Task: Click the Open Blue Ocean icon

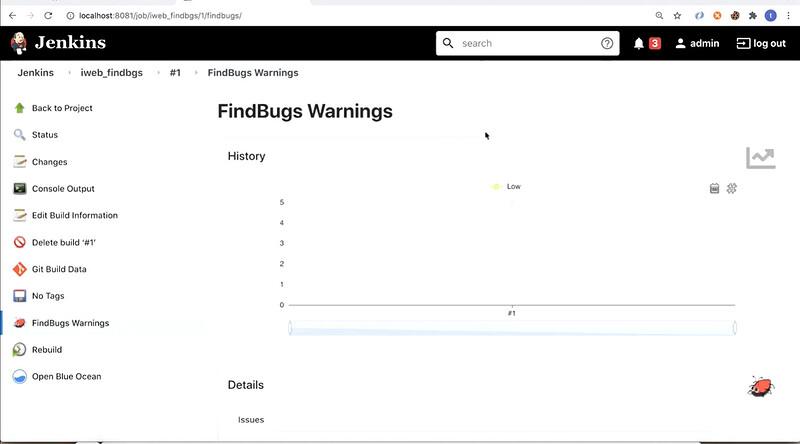Action: pos(19,377)
